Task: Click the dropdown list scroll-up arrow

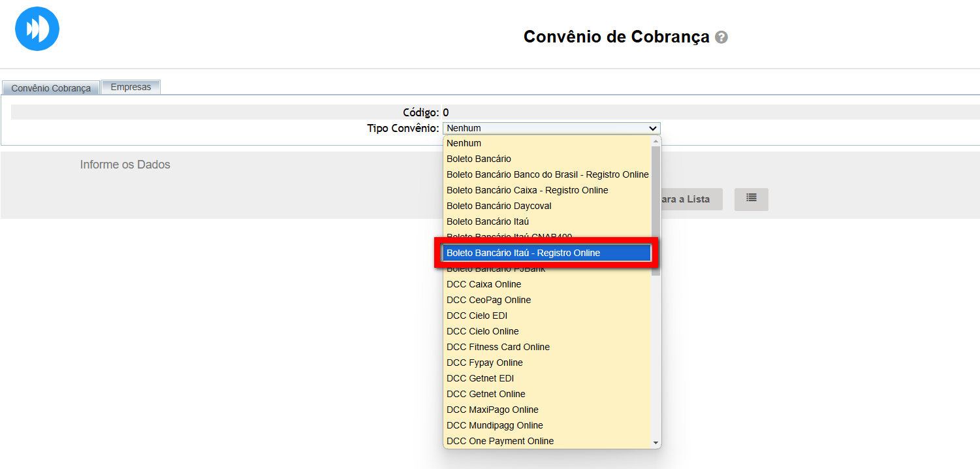Action: coord(656,141)
